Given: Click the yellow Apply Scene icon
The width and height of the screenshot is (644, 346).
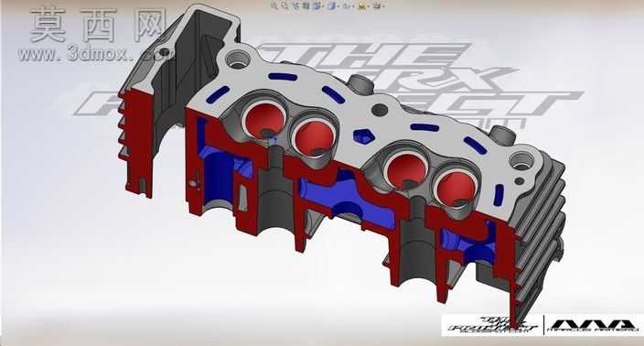Looking at the screenshot, I should click(362, 6).
